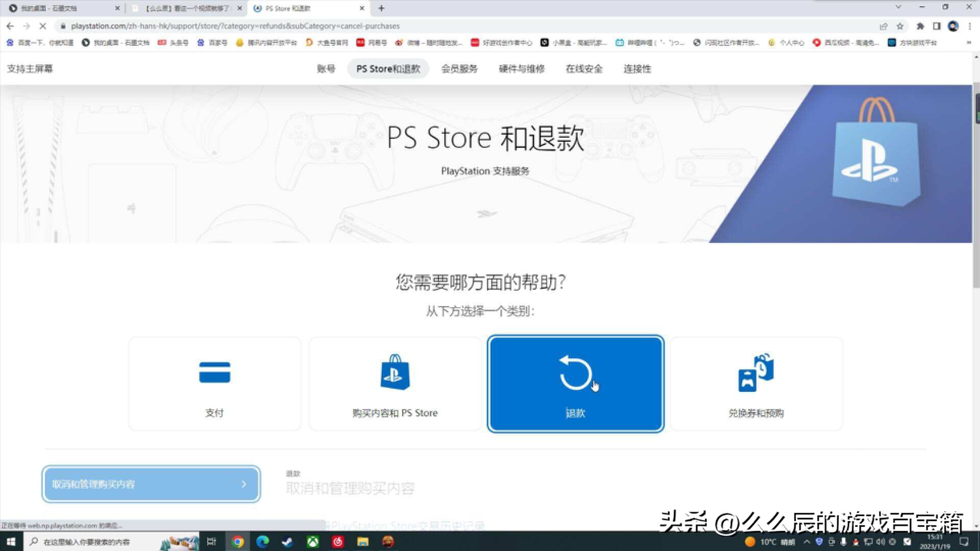980x551 pixels.
Task: Select the 退款 refund category icon
Action: (576, 372)
